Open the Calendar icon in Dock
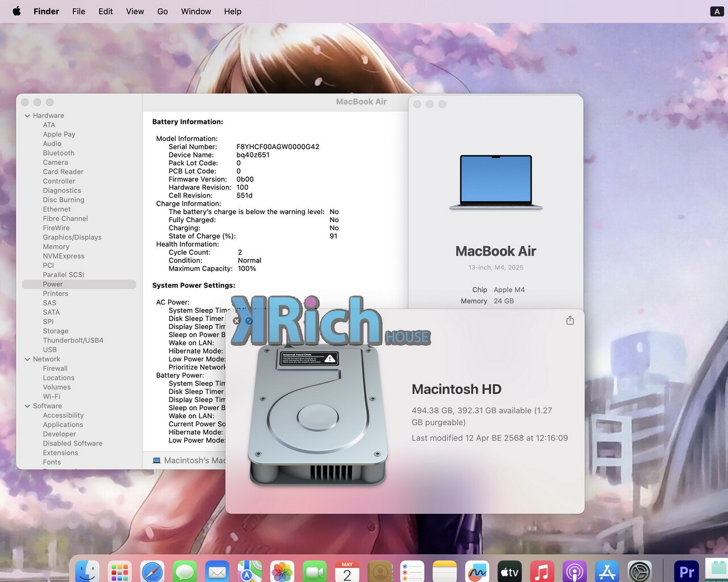Viewport: 728px width, 582px height. coord(347,571)
